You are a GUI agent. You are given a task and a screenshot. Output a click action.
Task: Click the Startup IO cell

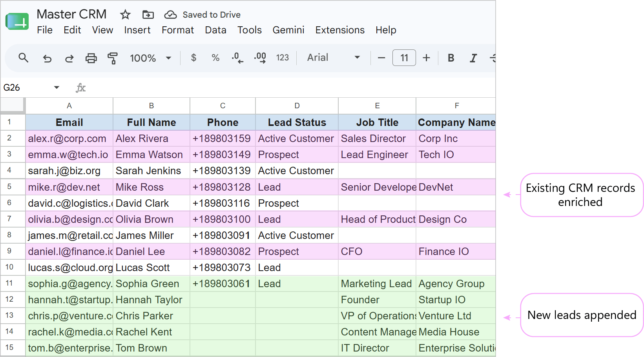click(456, 300)
